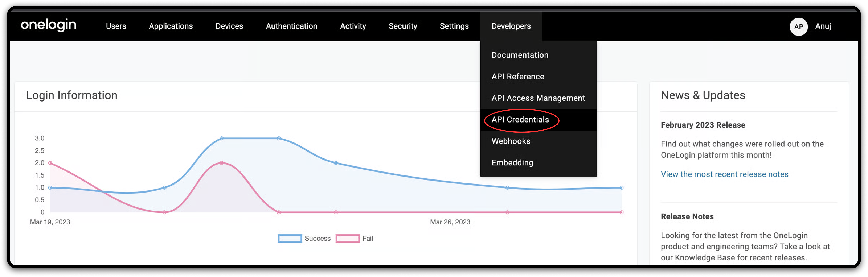Select API Reference menu item

click(518, 76)
